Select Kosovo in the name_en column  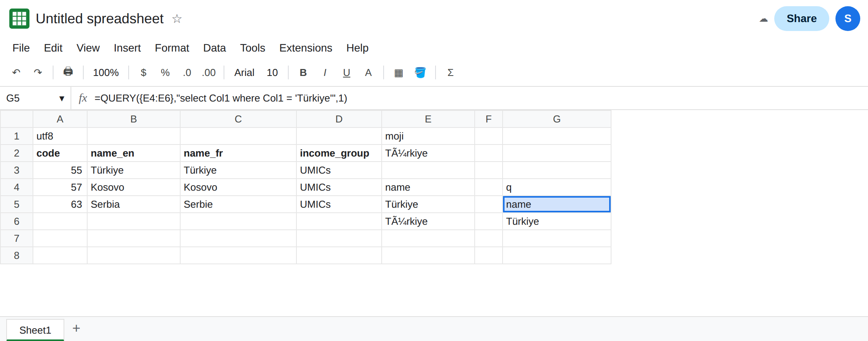click(x=134, y=187)
